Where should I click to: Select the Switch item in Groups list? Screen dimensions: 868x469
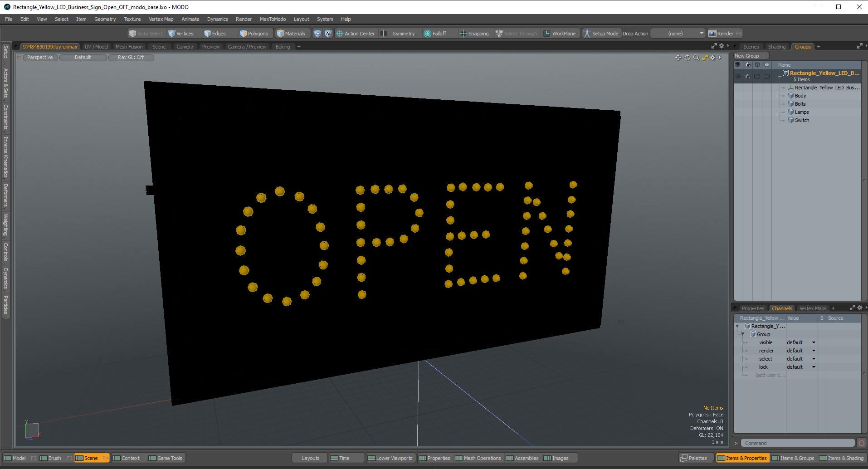801,120
